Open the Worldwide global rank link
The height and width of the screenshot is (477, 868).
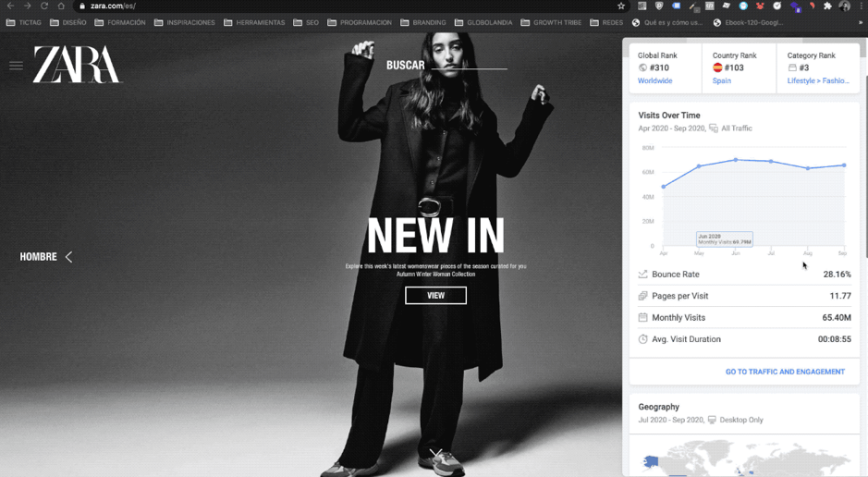coord(654,80)
